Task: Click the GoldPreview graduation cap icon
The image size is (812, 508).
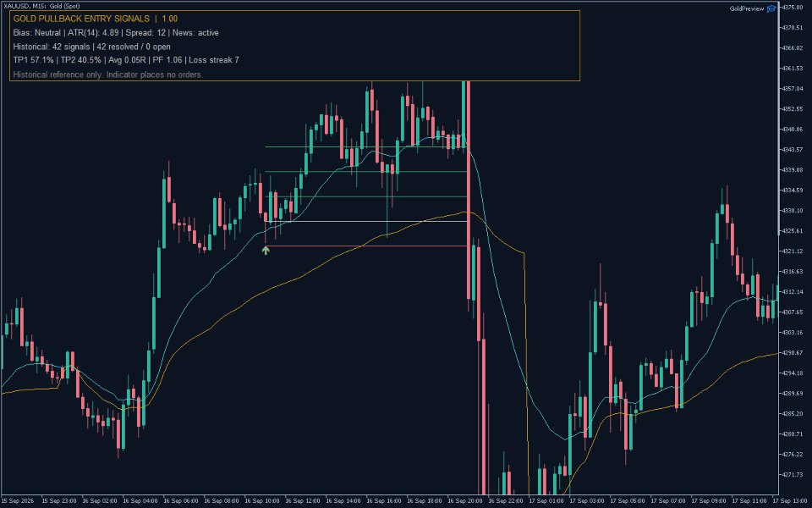Action: click(771, 8)
